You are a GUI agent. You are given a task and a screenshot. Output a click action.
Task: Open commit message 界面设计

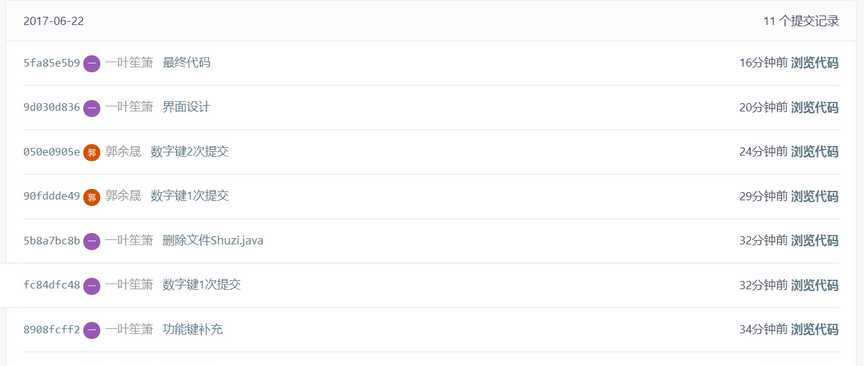click(x=186, y=107)
